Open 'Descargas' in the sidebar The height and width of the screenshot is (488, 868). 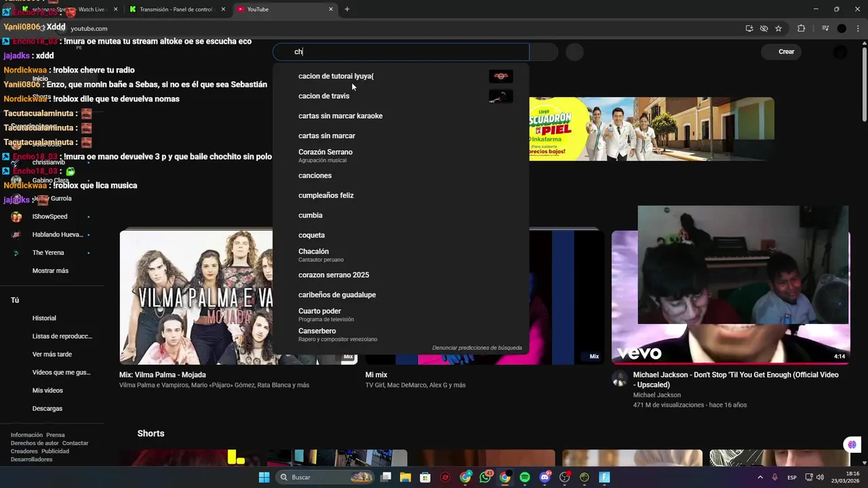pos(47,409)
